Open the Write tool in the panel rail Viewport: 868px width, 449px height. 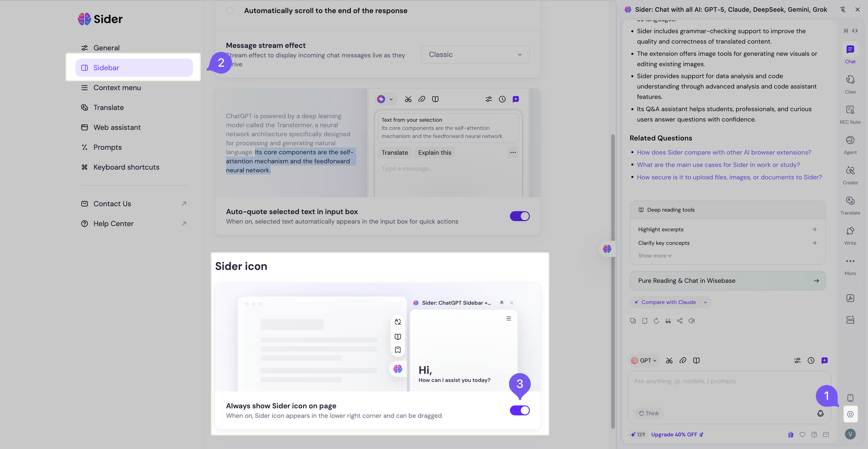(x=850, y=236)
